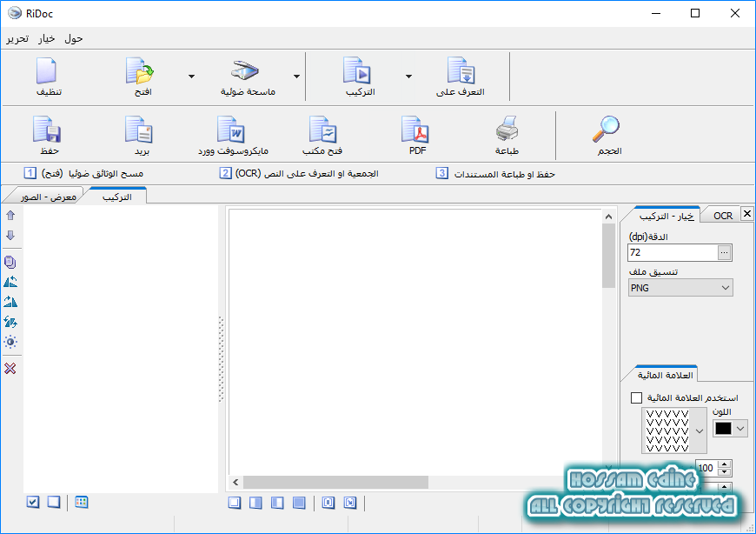
Task: Move image down with the down arrow
Action: 10,236
